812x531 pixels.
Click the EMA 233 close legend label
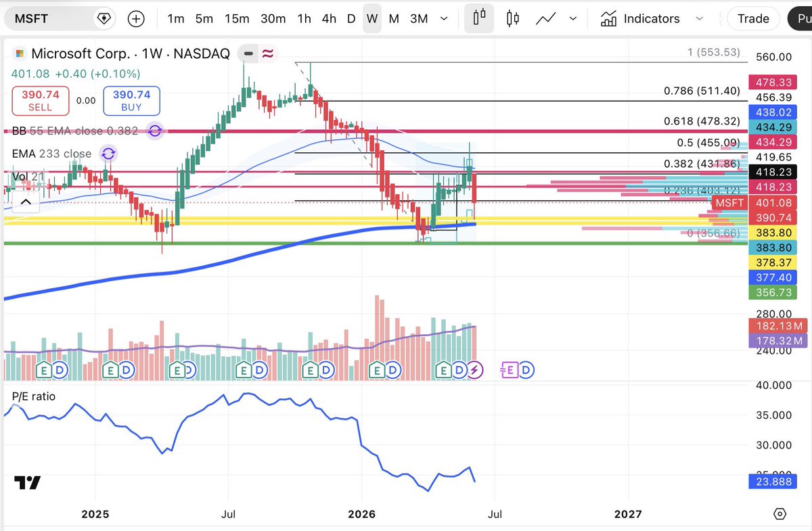point(51,154)
